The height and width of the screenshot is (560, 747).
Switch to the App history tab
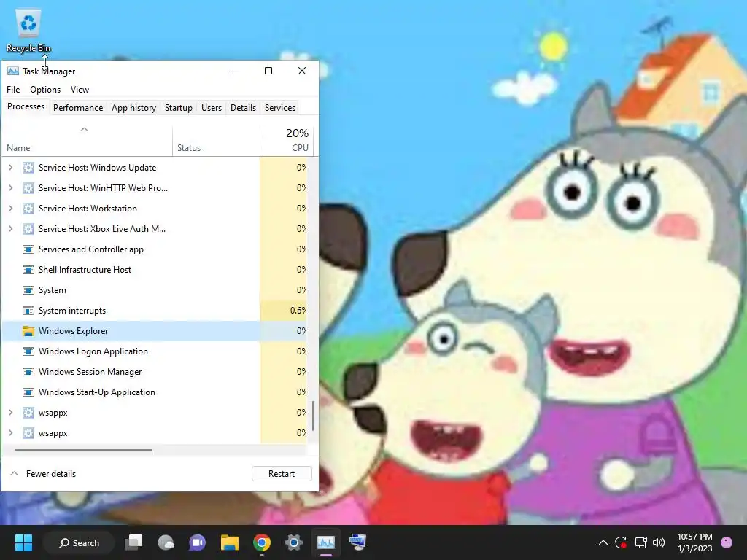[x=134, y=108]
